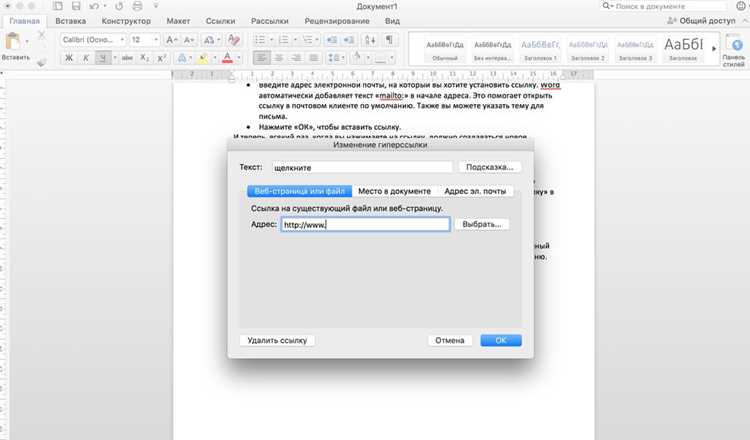This screenshot has width=750, height=440.
Task: Expand the styles gallery arrow
Action: point(714,48)
